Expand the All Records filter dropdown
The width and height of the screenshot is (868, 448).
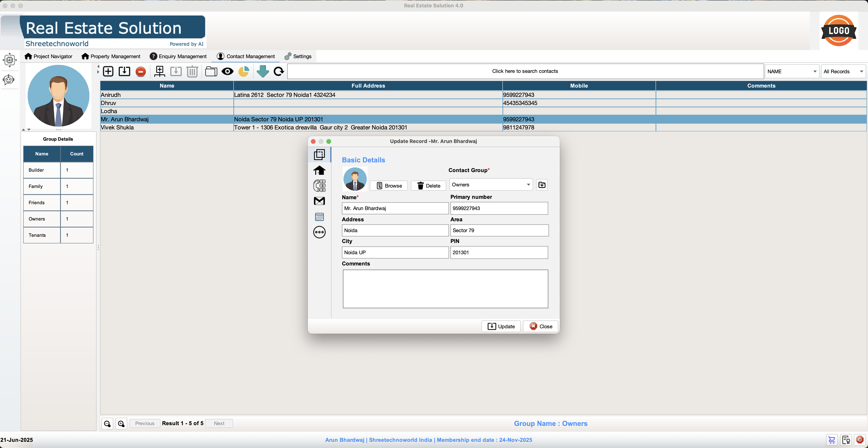click(843, 72)
